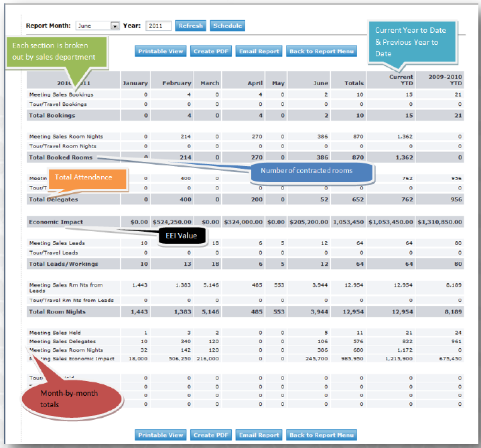Screen dimensions: 481x448
Task: Click the $1,310,850.00 previous YTD economic impact
Action: 439,222
